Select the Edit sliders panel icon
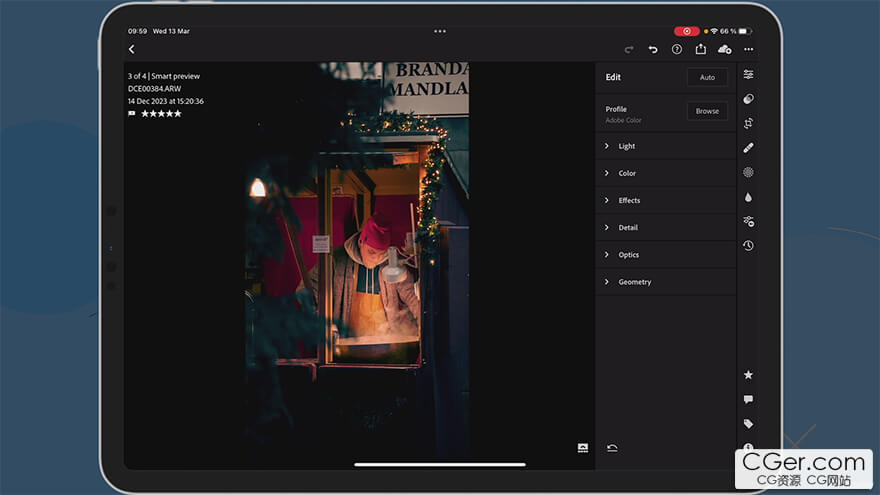The height and width of the screenshot is (495, 880). [x=748, y=74]
